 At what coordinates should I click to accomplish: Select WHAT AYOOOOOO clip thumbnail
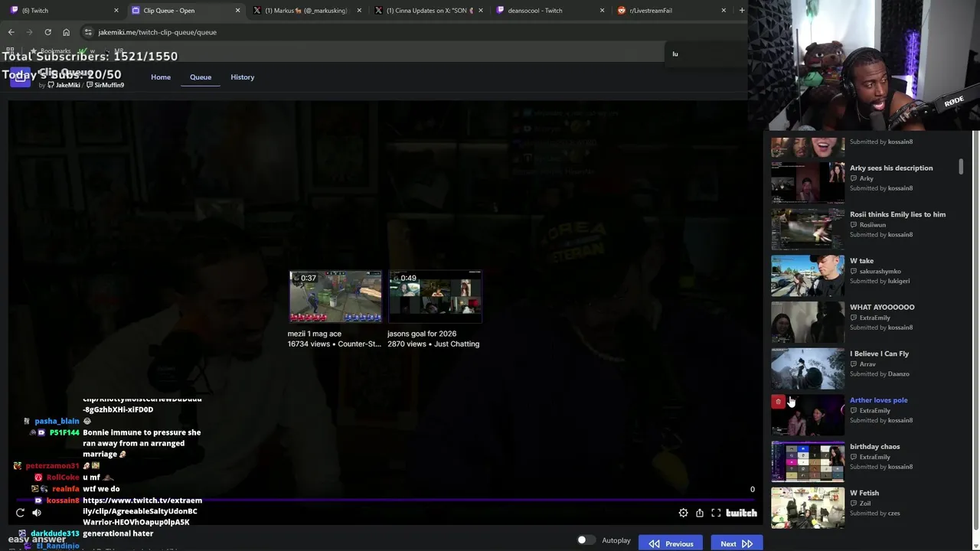click(x=808, y=322)
